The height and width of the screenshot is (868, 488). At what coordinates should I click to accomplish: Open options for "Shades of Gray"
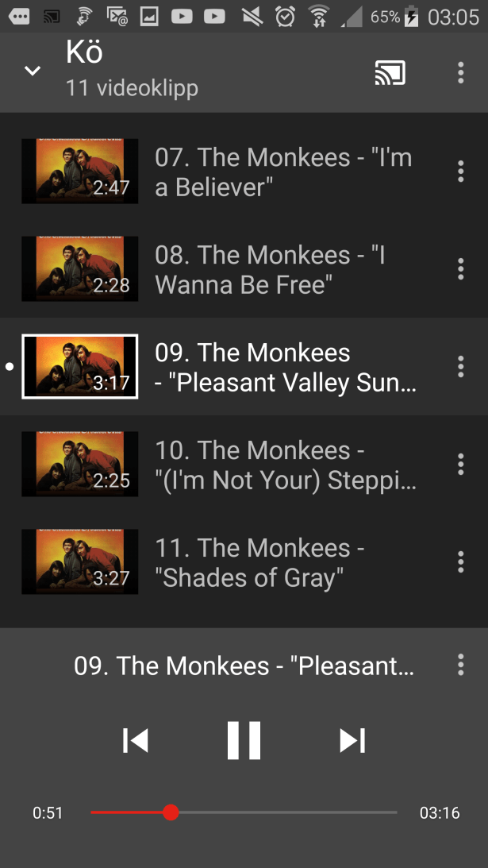(x=460, y=561)
